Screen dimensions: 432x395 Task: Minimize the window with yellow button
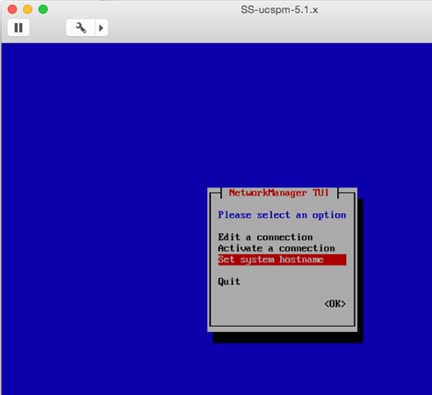(x=28, y=9)
